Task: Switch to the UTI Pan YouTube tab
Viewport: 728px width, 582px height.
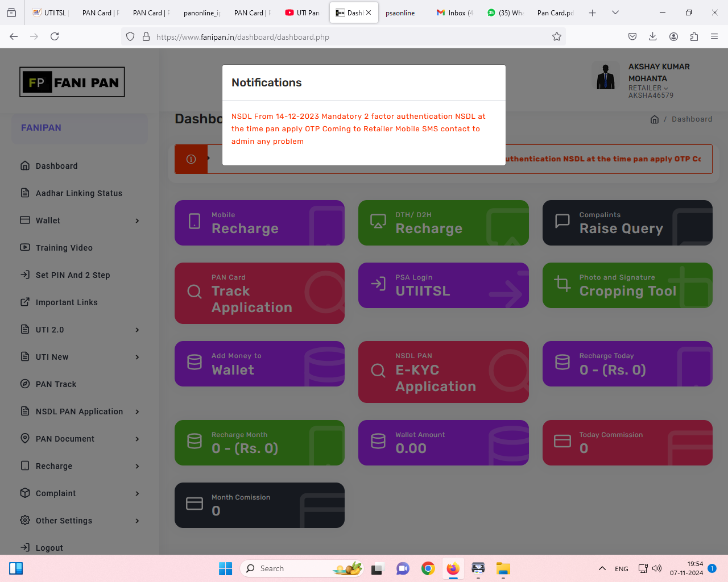Action: (x=303, y=13)
